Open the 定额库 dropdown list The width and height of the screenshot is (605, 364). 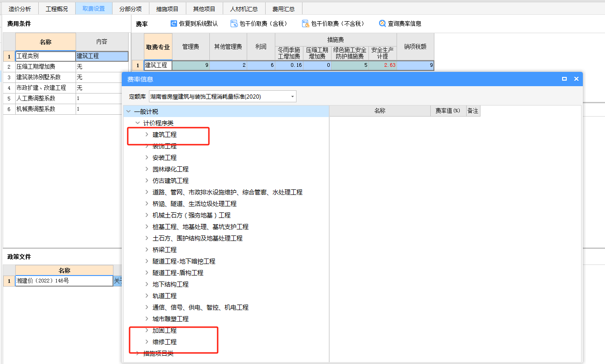click(292, 96)
